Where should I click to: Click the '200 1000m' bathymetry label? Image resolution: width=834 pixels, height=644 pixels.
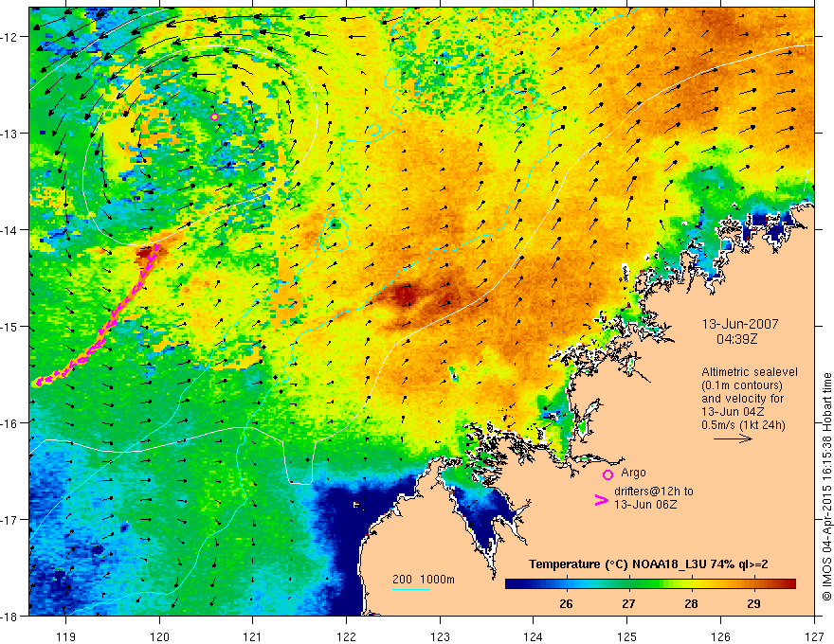tap(424, 580)
